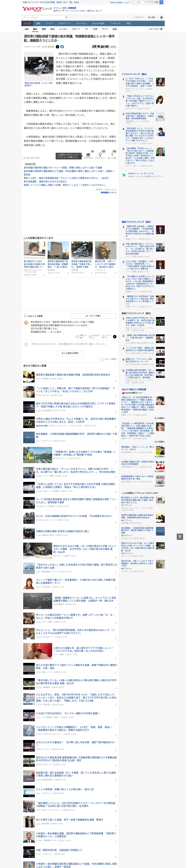
Task: Open トピックス一覧 link
Action: click(x=155, y=29)
